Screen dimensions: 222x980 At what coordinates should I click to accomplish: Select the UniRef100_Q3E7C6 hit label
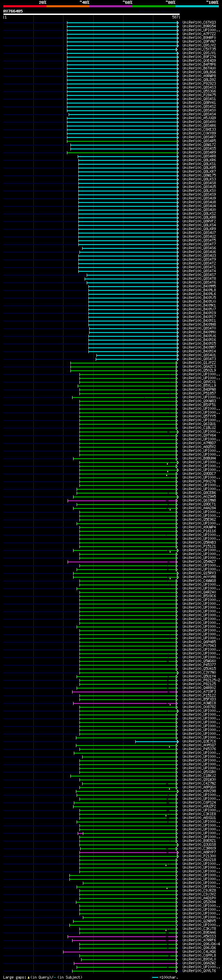click(199, 741)
